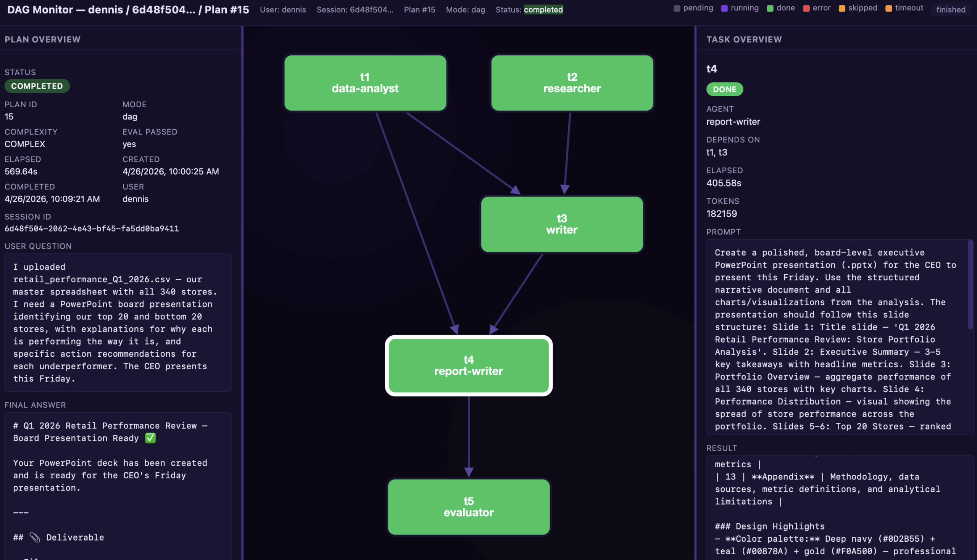Click the Plan Overview panel heading
977x560 pixels.
coord(42,39)
